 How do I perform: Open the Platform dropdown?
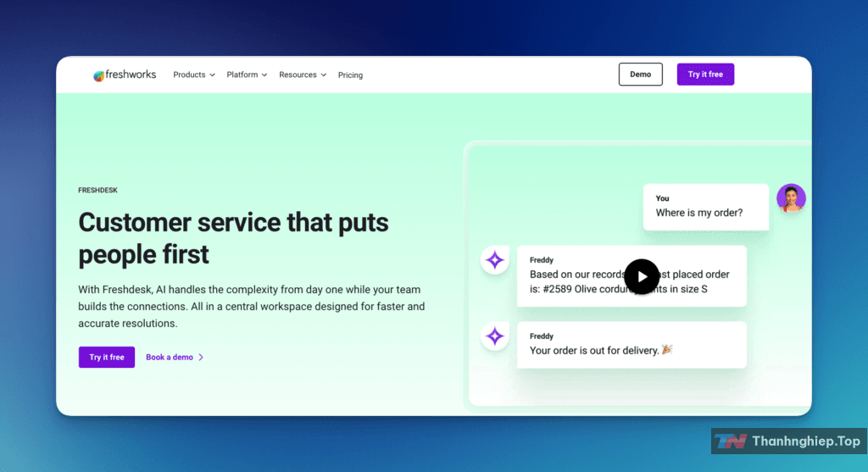click(x=247, y=75)
